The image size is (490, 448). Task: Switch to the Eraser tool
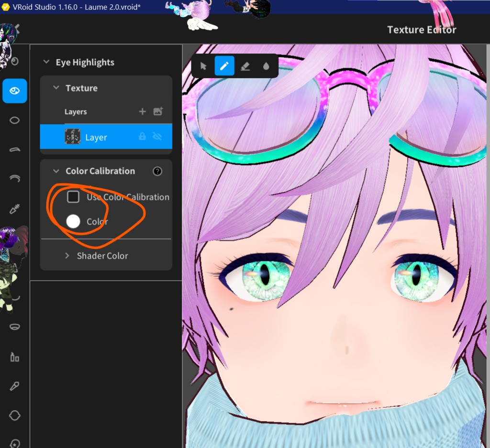click(x=245, y=66)
